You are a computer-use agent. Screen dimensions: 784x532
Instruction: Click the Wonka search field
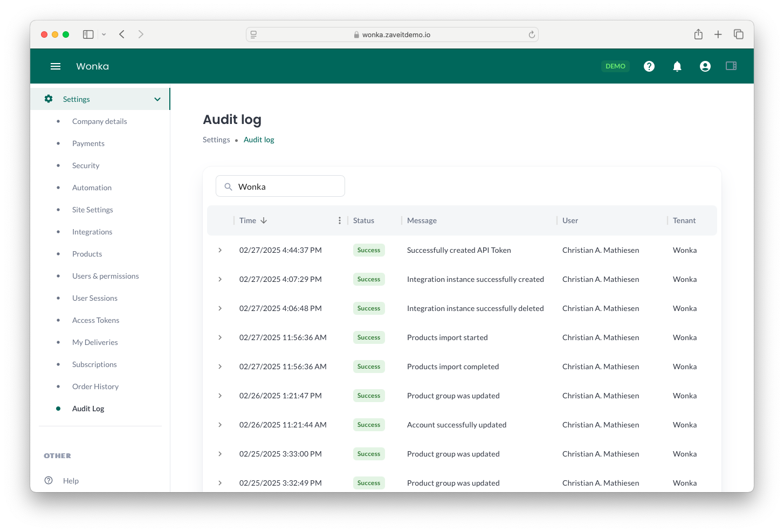(x=280, y=186)
